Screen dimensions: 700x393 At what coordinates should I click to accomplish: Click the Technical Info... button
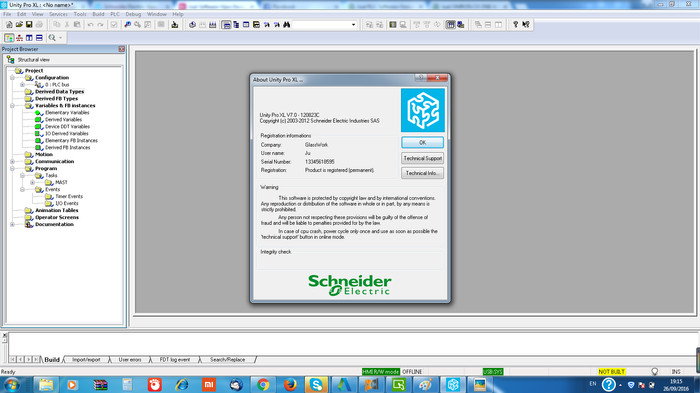[422, 173]
